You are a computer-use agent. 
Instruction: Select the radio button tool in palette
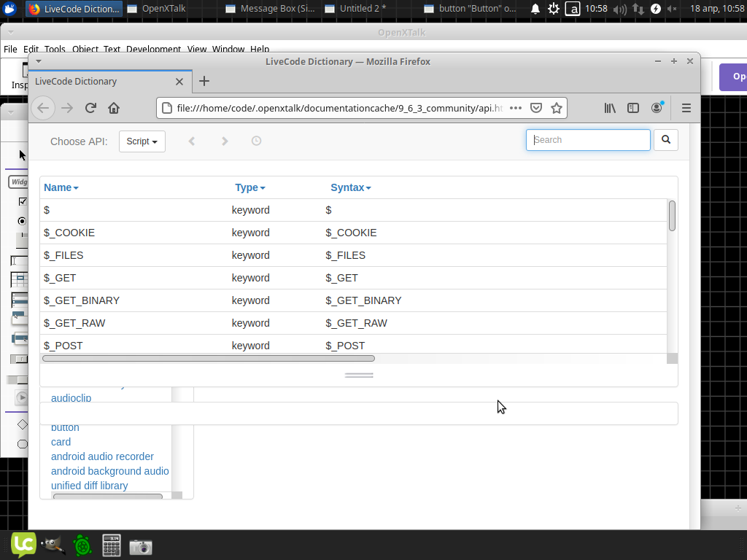pyautogui.click(x=22, y=221)
